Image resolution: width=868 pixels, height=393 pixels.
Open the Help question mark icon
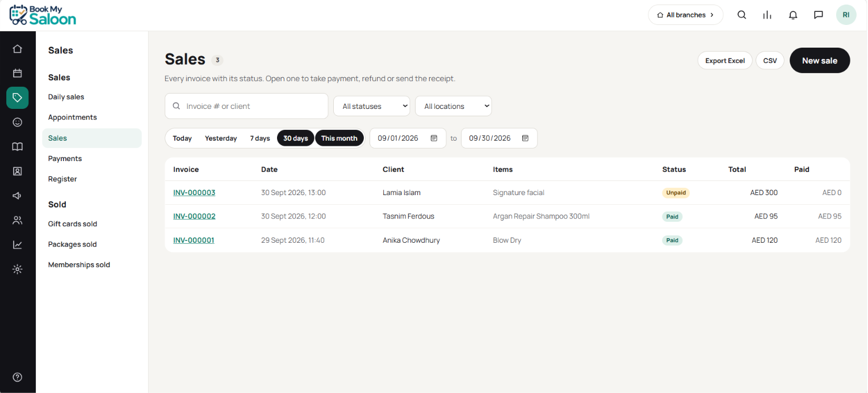[x=18, y=377]
